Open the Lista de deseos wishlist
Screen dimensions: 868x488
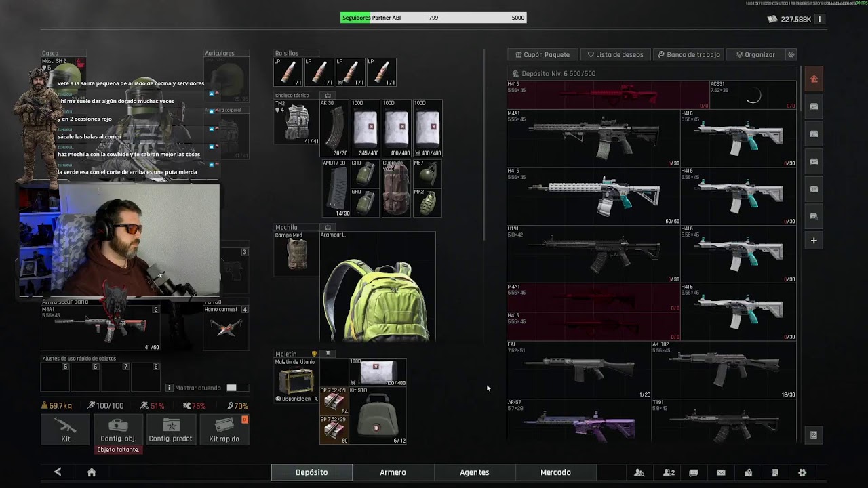coord(615,54)
